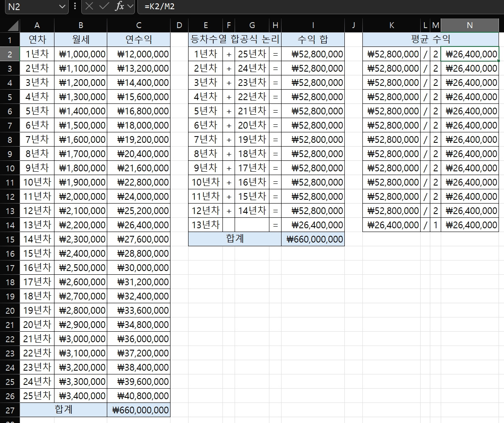Click the ₩26,400,000 cell in column C
This screenshot has width=504, height=423.
tap(139, 225)
